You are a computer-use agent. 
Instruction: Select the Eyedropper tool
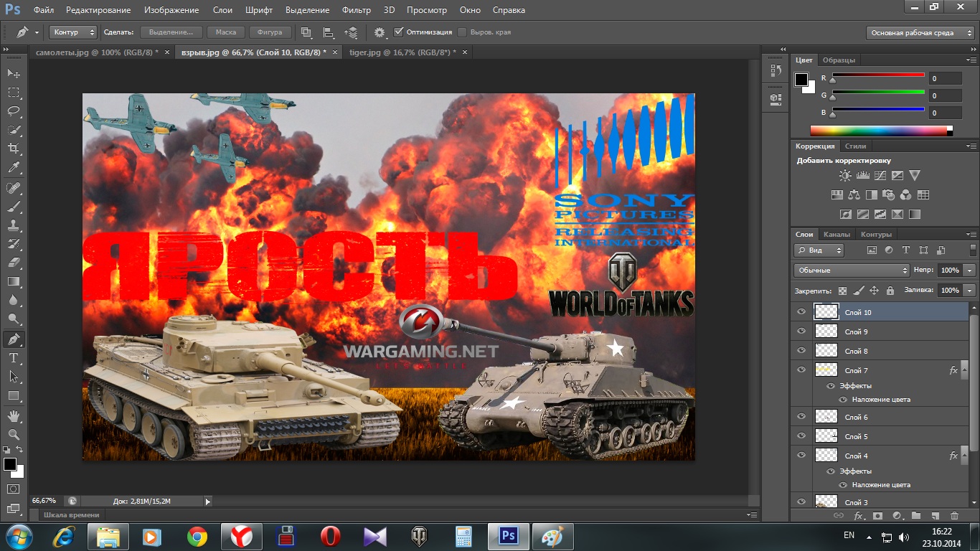coord(13,168)
